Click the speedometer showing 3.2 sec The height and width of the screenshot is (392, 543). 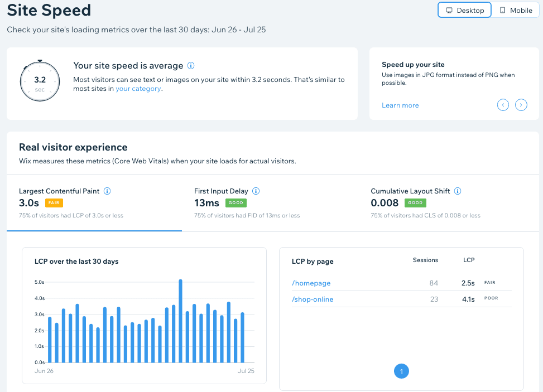click(x=40, y=81)
